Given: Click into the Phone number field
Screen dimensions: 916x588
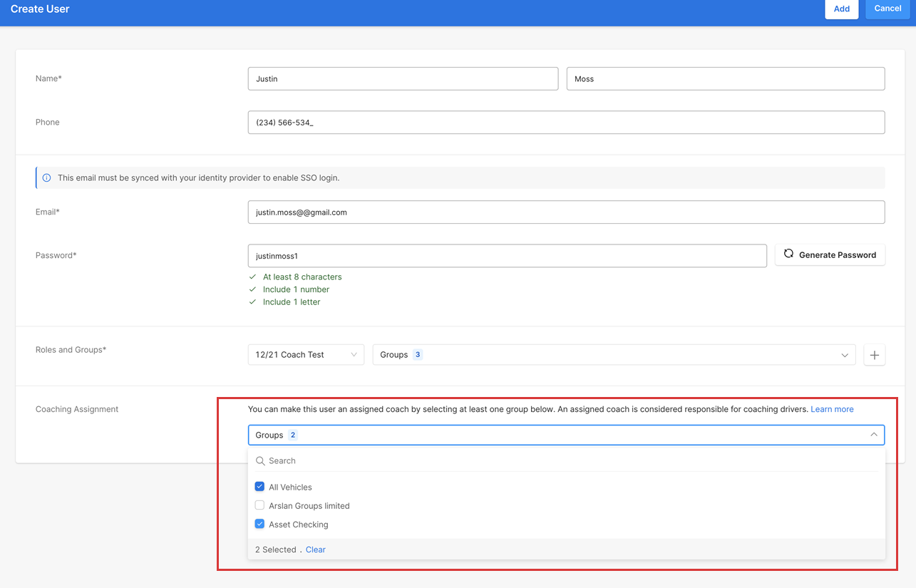Looking at the screenshot, I should (x=566, y=123).
